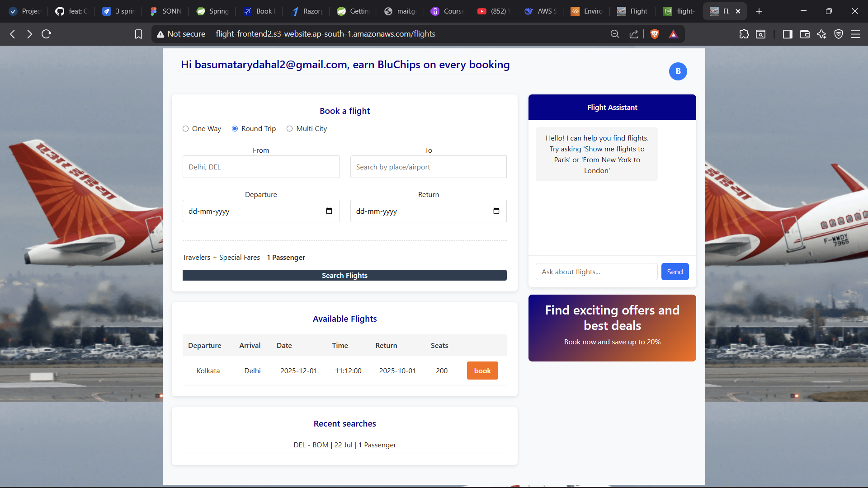
Task: Click the Search Flights button
Action: (x=344, y=275)
